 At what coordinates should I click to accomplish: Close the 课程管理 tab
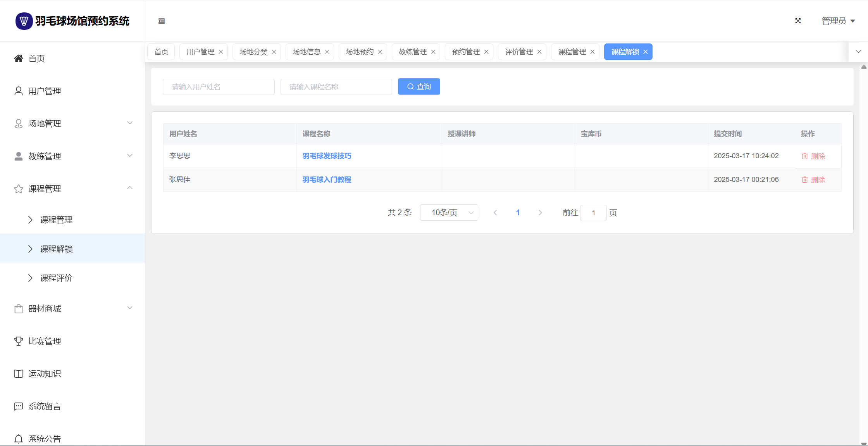(x=592, y=52)
